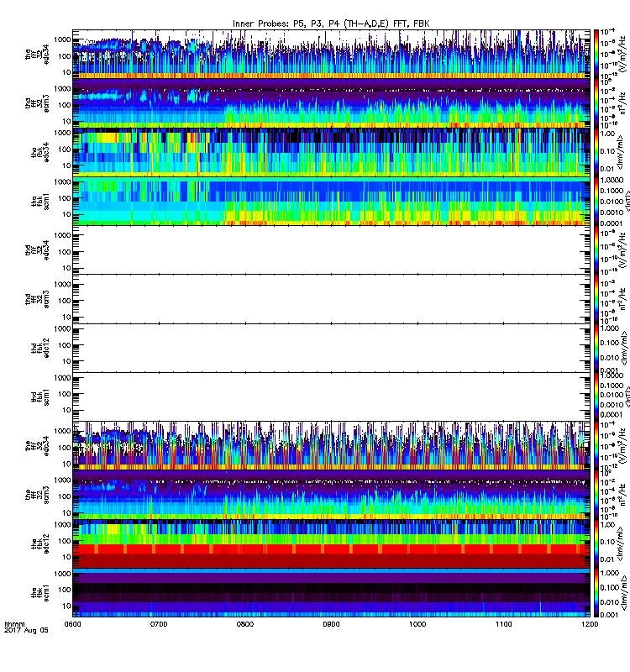Click the 'tha fff 32 scm3' y-axis label

coord(37,103)
